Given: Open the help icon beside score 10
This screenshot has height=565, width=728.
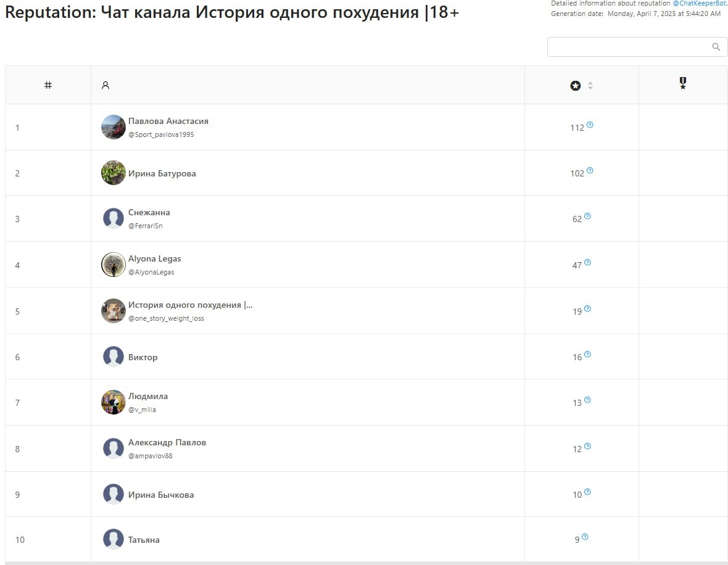Looking at the screenshot, I should [x=587, y=492].
